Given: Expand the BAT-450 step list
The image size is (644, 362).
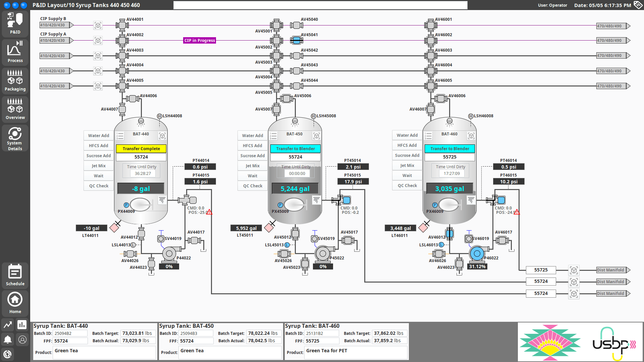Looking at the screenshot, I should (273, 136).
